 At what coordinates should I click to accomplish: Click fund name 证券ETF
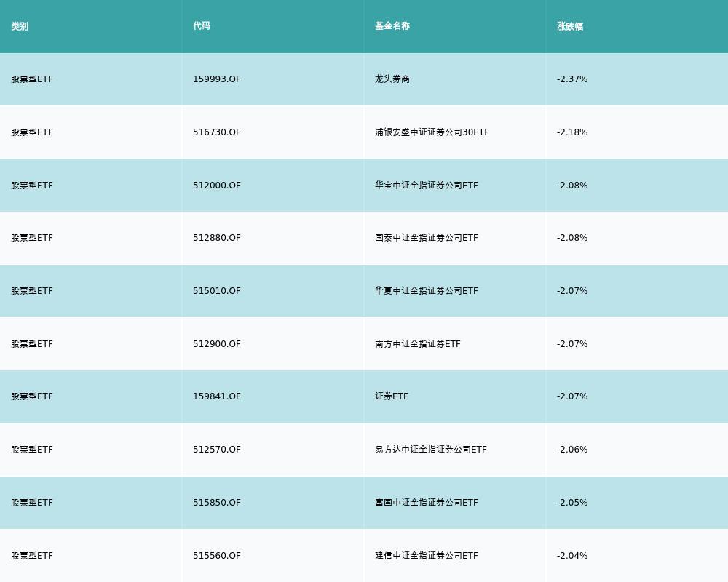click(392, 396)
